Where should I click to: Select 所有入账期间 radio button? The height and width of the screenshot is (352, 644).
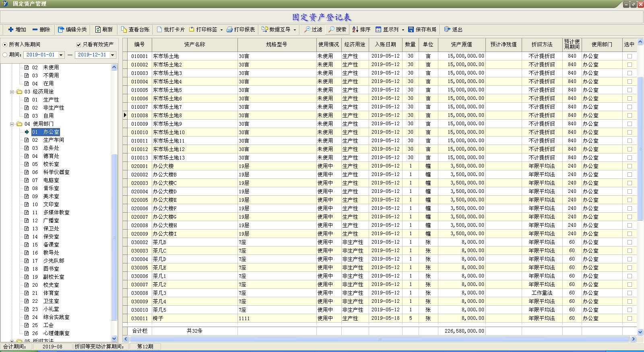point(5,44)
